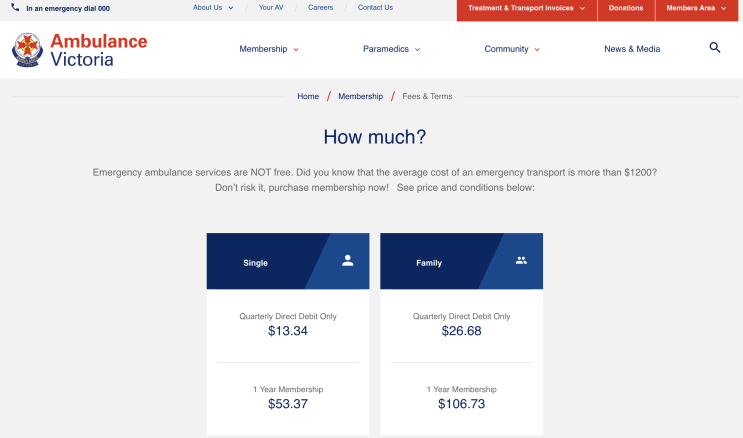The image size is (743, 438).
Task: Expand the Community dropdown menu
Action: click(512, 49)
